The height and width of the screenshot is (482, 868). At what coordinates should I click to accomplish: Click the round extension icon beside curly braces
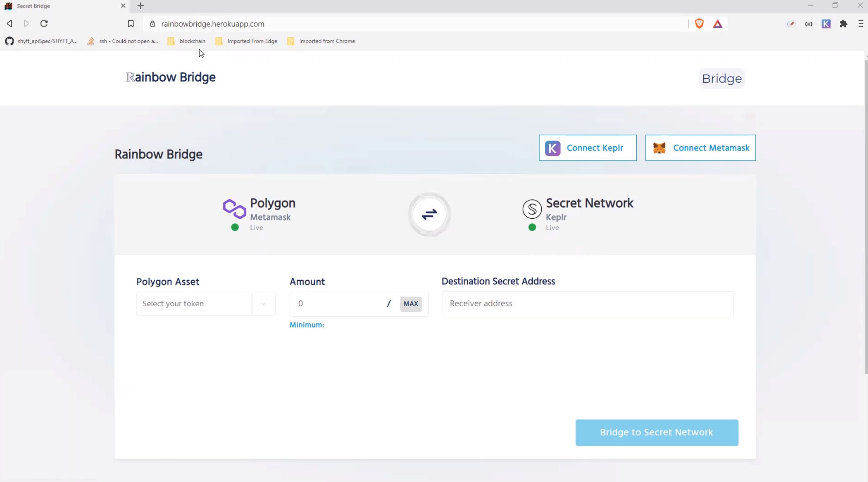tap(791, 24)
